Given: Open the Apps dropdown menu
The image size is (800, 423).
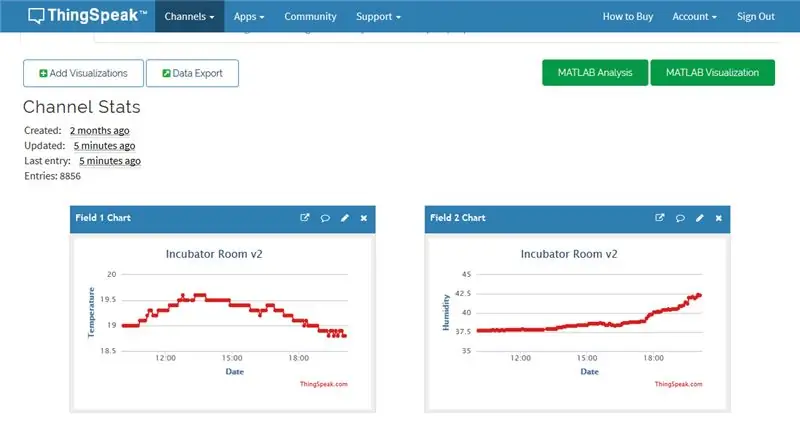Looking at the screenshot, I should tap(249, 16).
